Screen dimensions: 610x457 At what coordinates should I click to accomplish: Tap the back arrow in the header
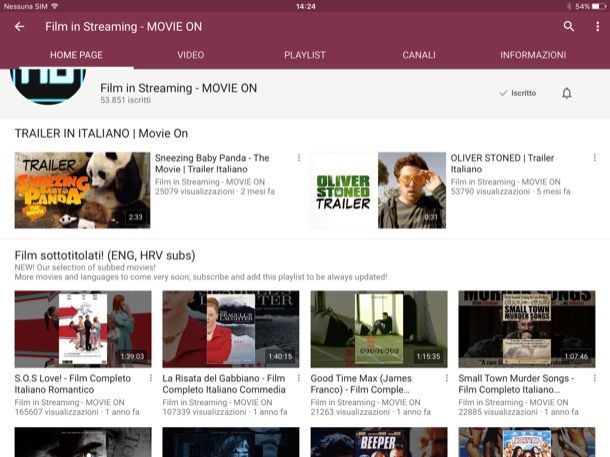click(19, 26)
